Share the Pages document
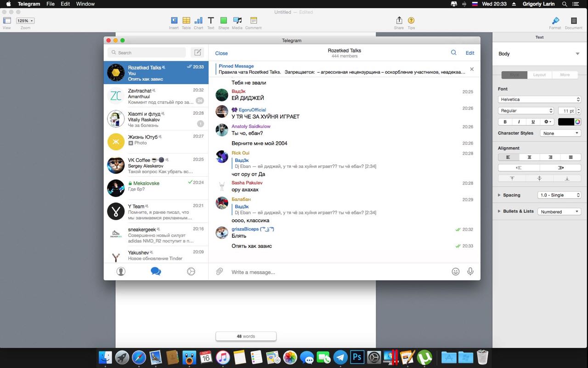588x368 pixels. coord(399,20)
